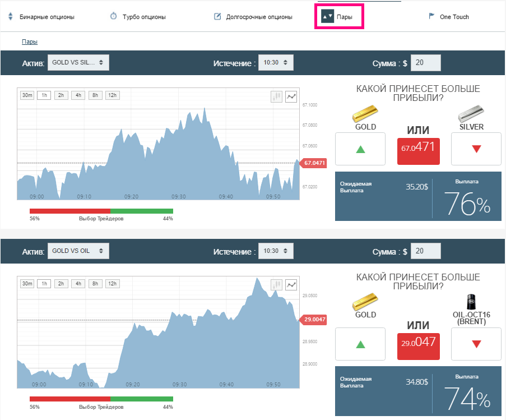This screenshot has width=506, height=420.
Task: Follow the Пары breadcrumb link
Action: click(30, 41)
